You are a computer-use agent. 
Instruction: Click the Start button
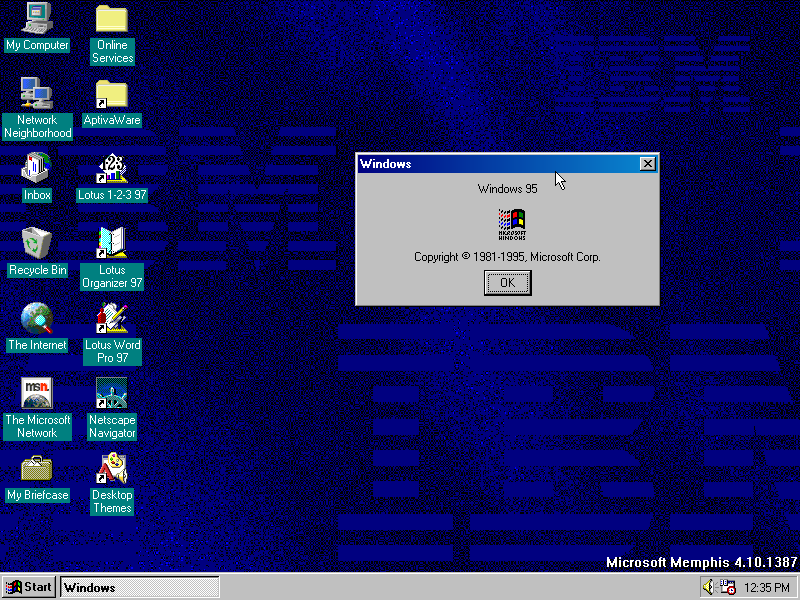point(28,587)
